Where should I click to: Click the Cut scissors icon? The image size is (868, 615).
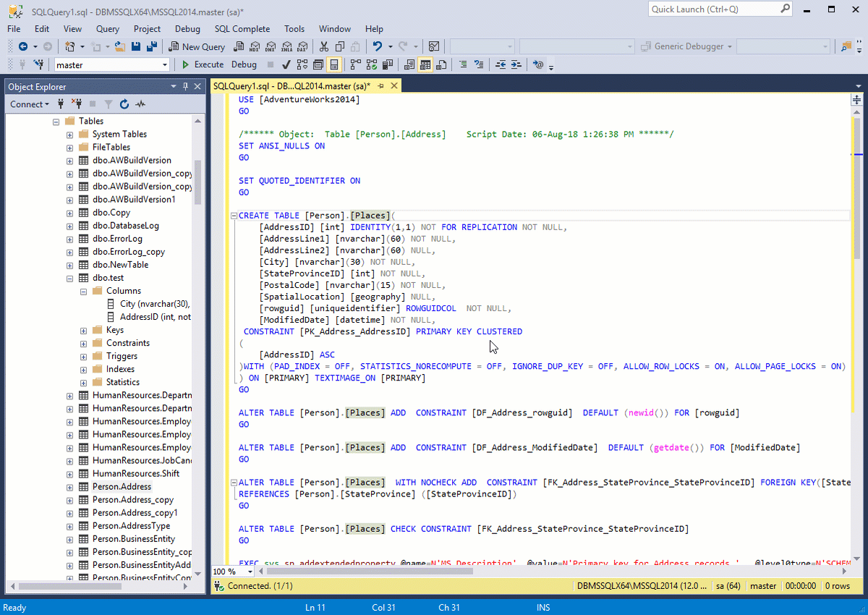(x=324, y=46)
